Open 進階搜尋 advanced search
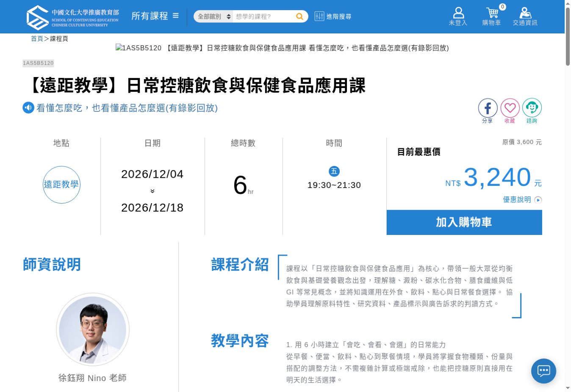The width and height of the screenshot is (571, 392). click(x=333, y=17)
